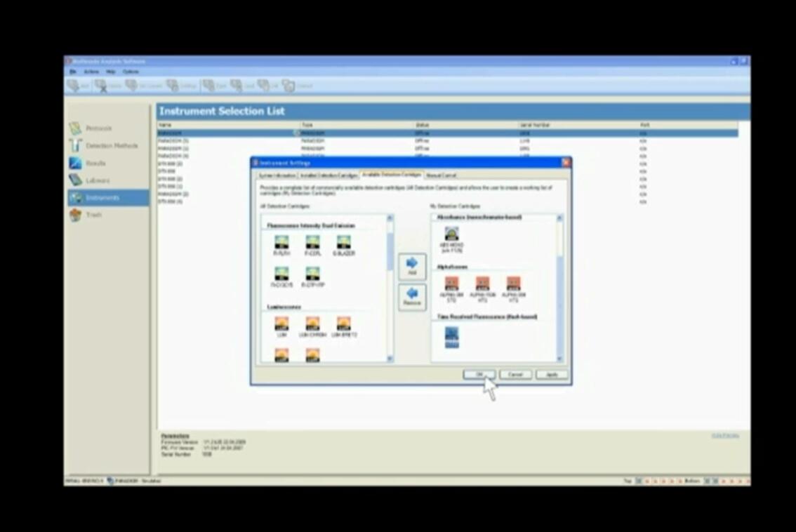The image size is (796, 532).
Task: Switch to Installed Detection Cartridges tab
Action: pos(329,175)
